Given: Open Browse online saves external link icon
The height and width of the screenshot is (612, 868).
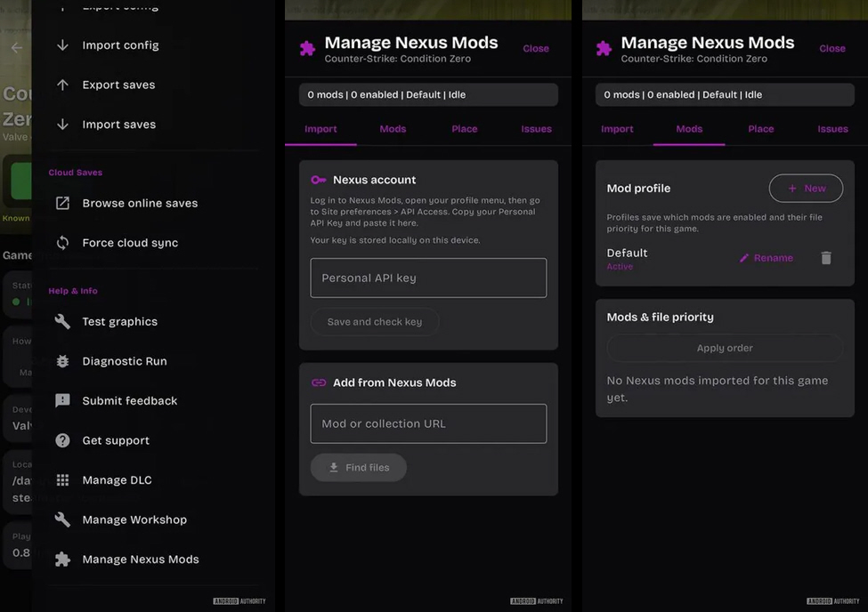Looking at the screenshot, I should pyautogui.click(x=62, y=203).
